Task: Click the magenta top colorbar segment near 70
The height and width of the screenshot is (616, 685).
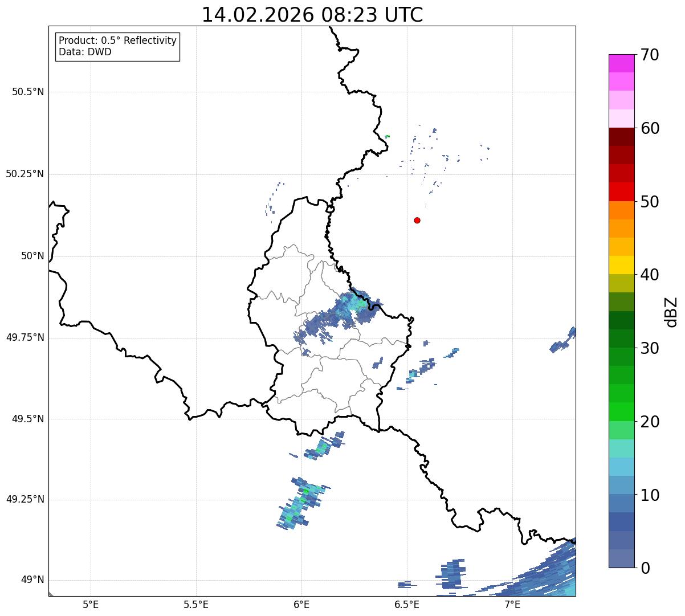Action: tap(621, 63)
